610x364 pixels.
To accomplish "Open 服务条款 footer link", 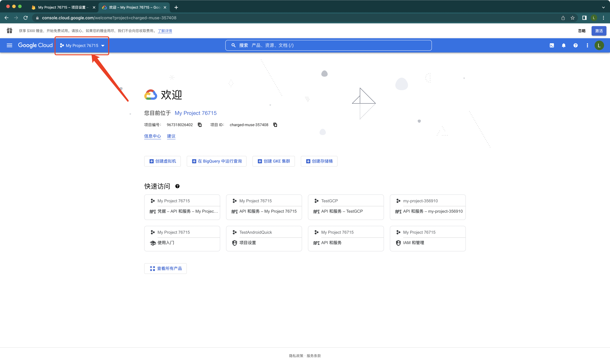I will (314, 356).
